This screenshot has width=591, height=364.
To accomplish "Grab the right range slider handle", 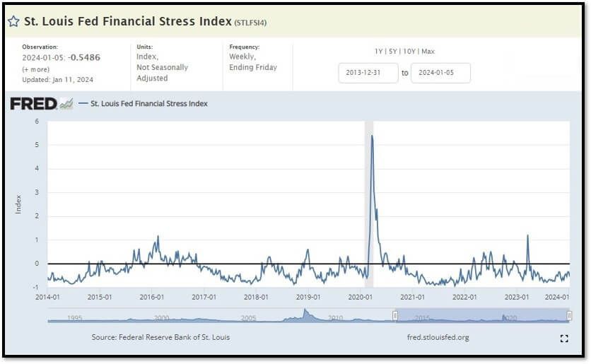I will click(569, 315).
